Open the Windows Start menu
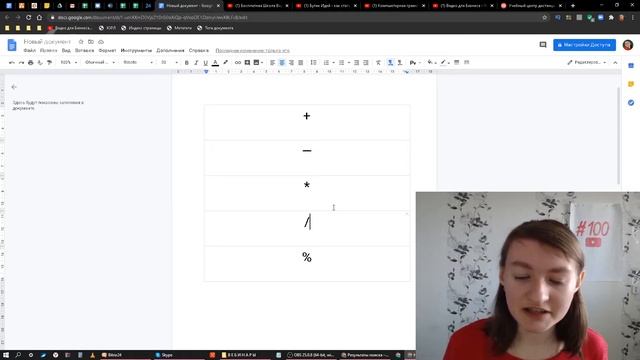 click(x=6, y=355)
